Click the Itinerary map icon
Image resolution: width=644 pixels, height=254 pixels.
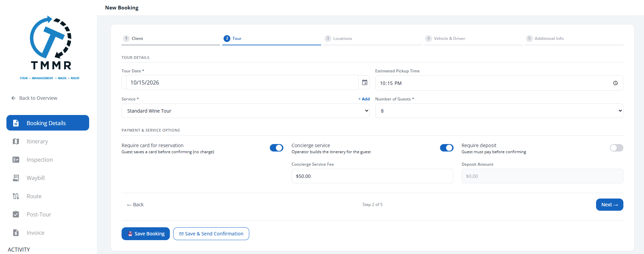pyautogui.click(x=16, y=141)
